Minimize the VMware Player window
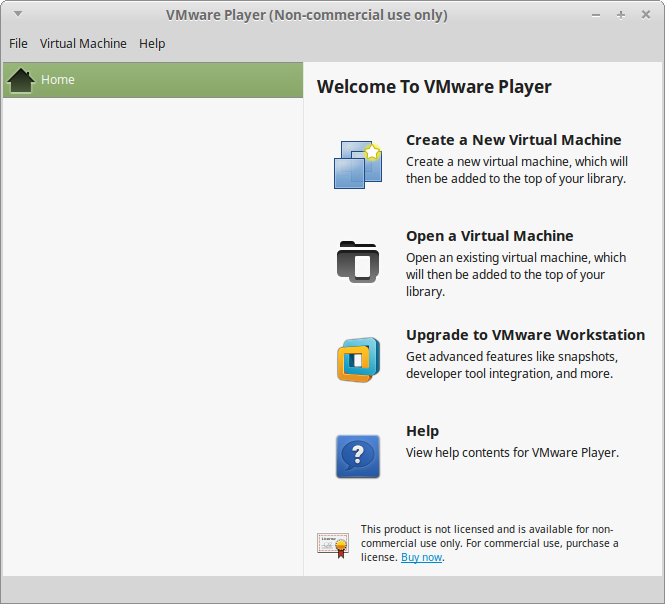This screenshot has width=665, height=604. click(596, 15)
